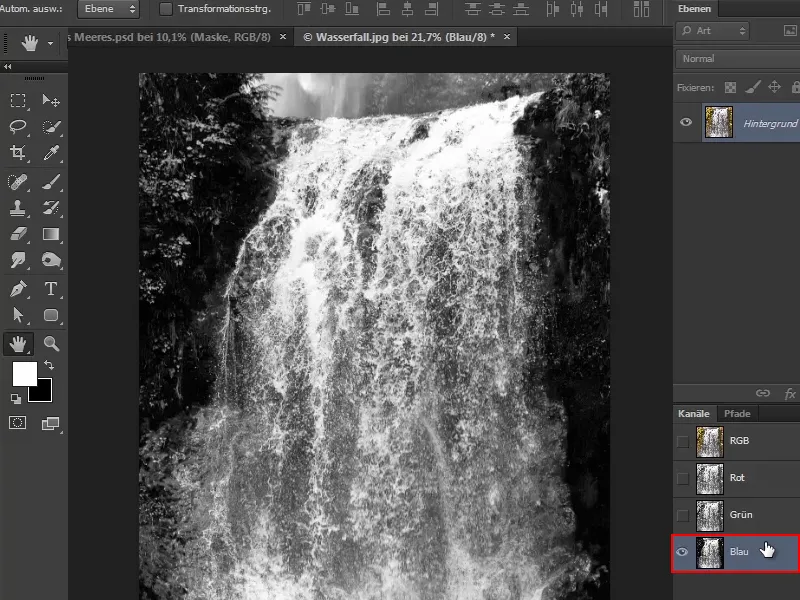Select the Path Selection tool
This screenshot has width=800, height=600.
(x=18, y=315)
